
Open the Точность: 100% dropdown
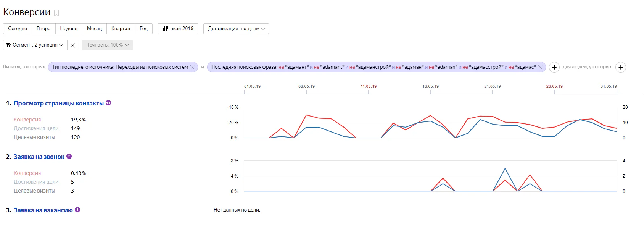[x=107, y=45]
